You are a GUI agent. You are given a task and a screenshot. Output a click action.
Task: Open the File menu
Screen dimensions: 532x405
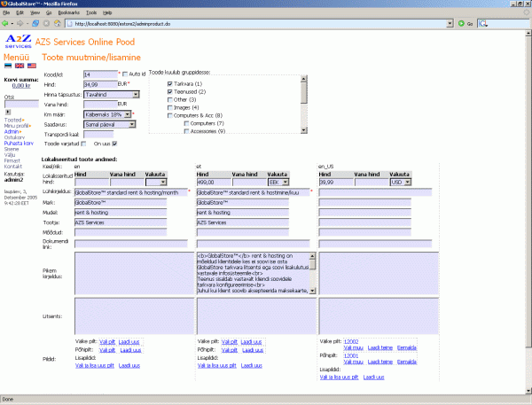[6, 12]
